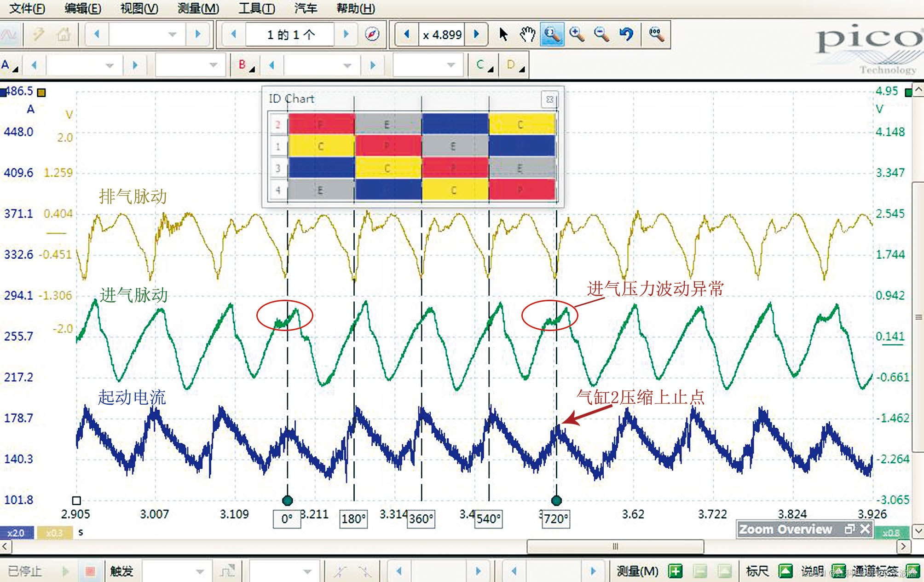Open the 测量(M) menu
924x582 pixels.
(198, 8)
